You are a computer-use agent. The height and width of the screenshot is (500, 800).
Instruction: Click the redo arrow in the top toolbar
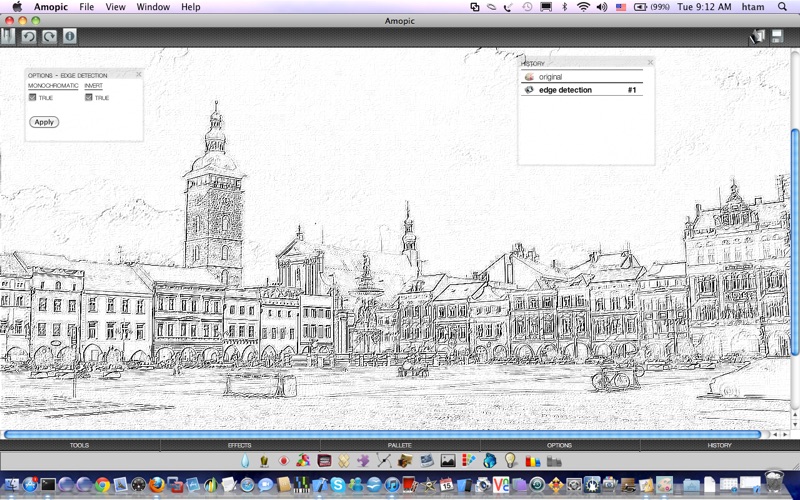click(x=49, y=37)
